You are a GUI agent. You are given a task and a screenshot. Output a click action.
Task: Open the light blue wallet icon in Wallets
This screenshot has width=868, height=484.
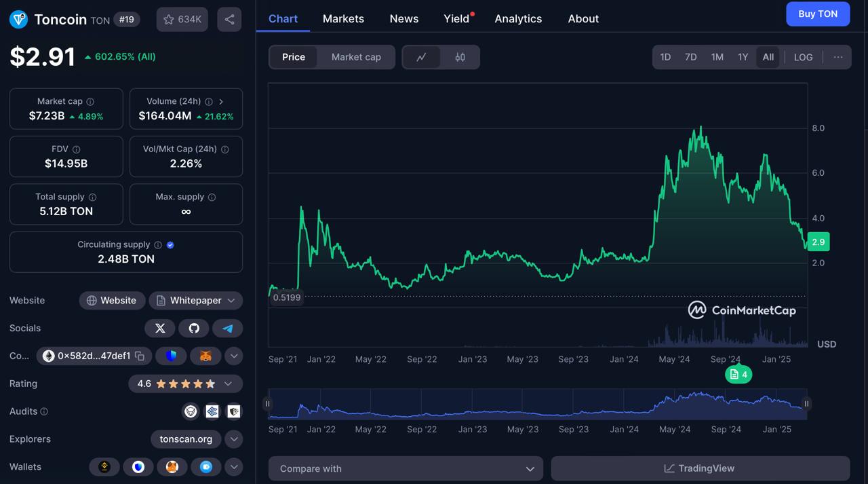[206, 467]
